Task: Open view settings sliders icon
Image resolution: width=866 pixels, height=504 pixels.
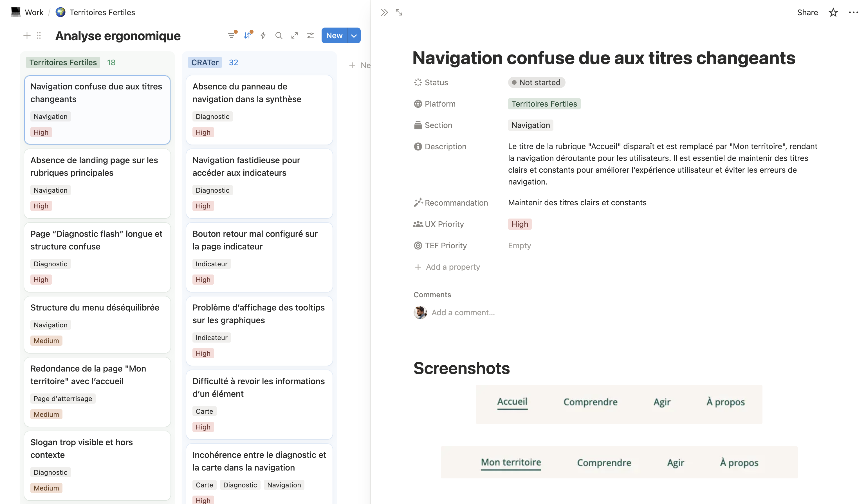Action: tap(310, 35)
